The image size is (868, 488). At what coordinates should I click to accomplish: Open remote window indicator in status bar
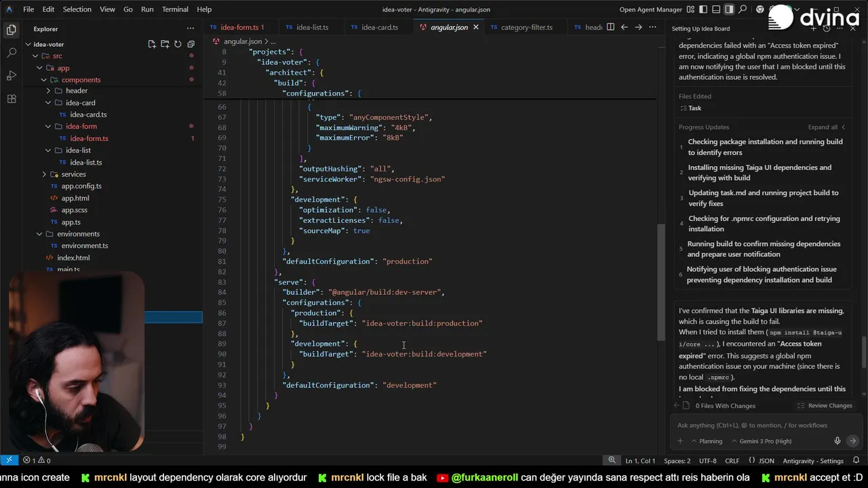9,461
